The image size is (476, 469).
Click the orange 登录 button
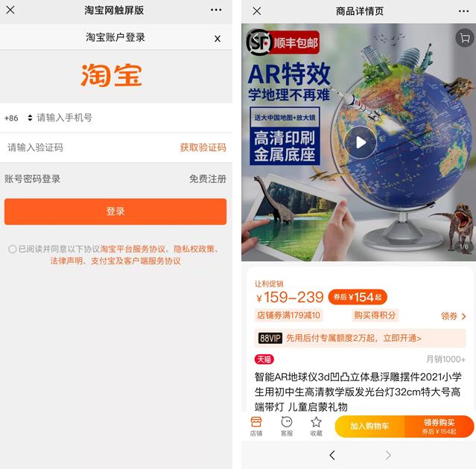coord(115,211)
